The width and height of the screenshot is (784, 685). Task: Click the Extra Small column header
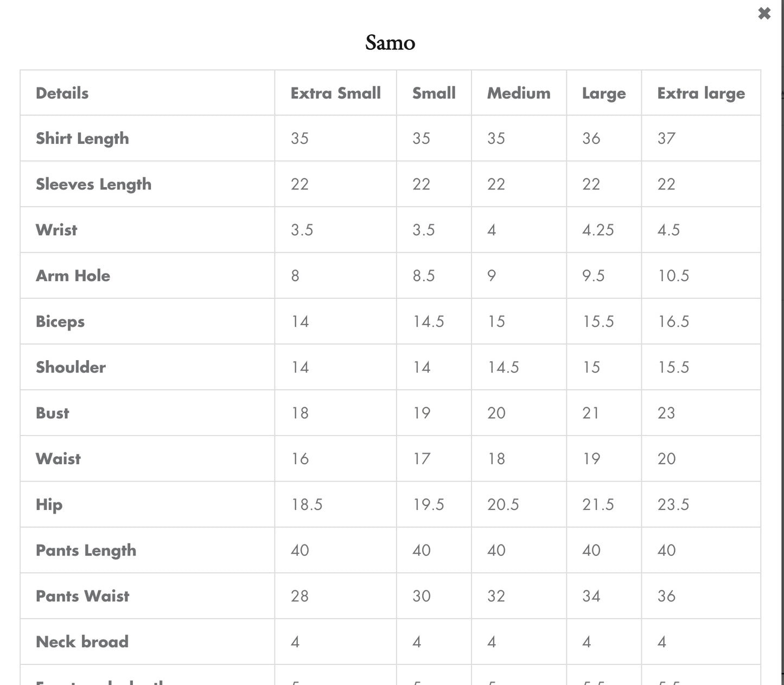335,93
